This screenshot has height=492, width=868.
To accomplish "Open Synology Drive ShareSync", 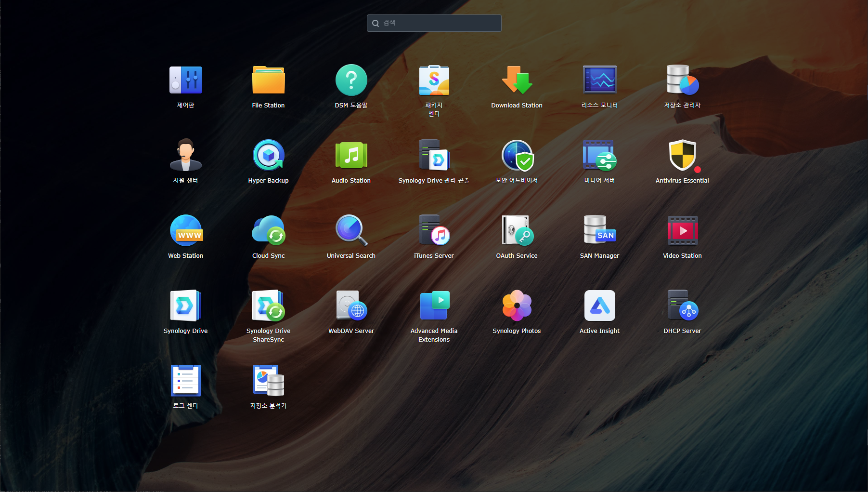I will 269,306.
